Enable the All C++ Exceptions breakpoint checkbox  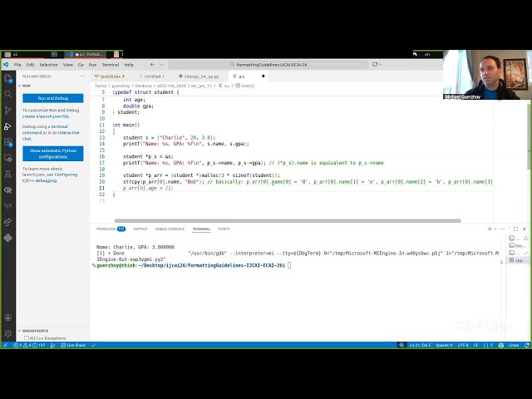(26, 338)
